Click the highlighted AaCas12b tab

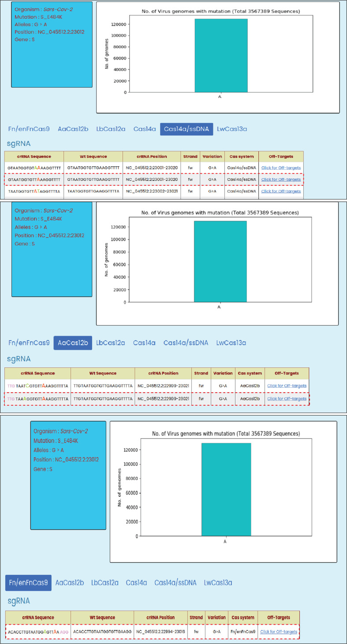click(x=73, y=343)
